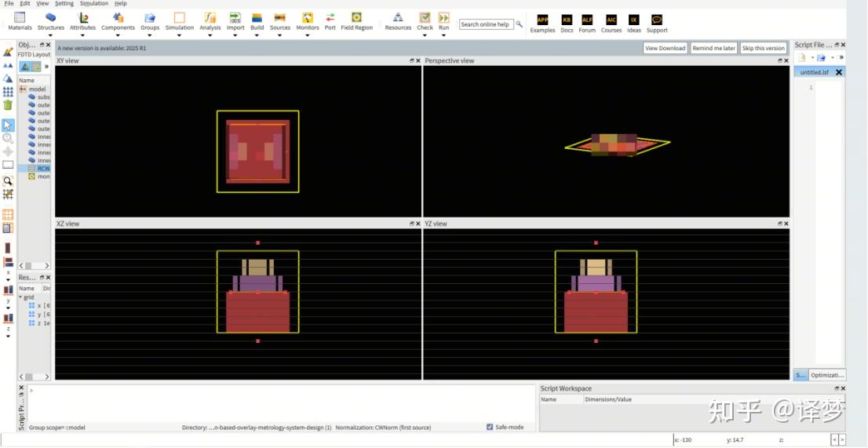This screenshot has height=448, width=868.
Task: Click the Field Region icon
Action: [356, 18]
